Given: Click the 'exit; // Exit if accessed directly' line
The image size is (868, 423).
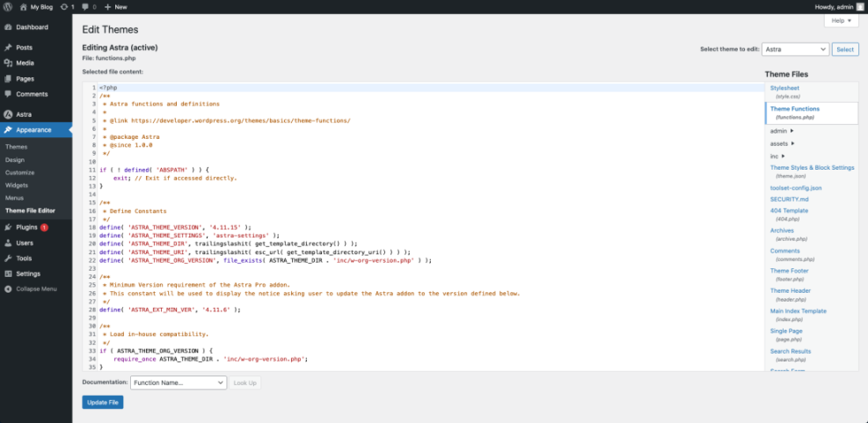Looking at the screenshot, I should (175, 179).
